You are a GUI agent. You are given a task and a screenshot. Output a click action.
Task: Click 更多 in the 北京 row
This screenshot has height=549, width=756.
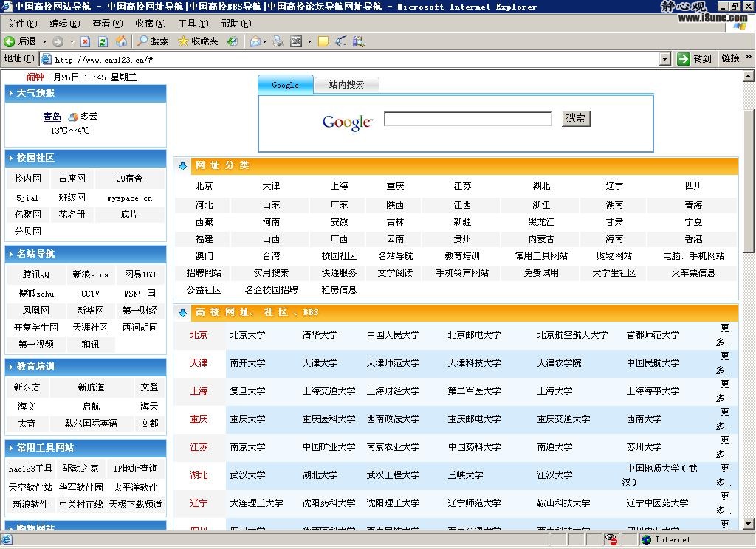[x=724, y=335]
